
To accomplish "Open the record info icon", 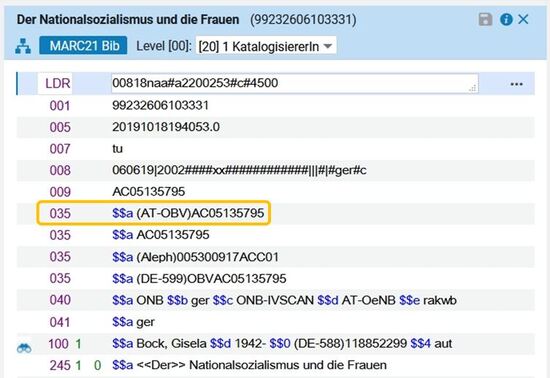I will [506, 19].
